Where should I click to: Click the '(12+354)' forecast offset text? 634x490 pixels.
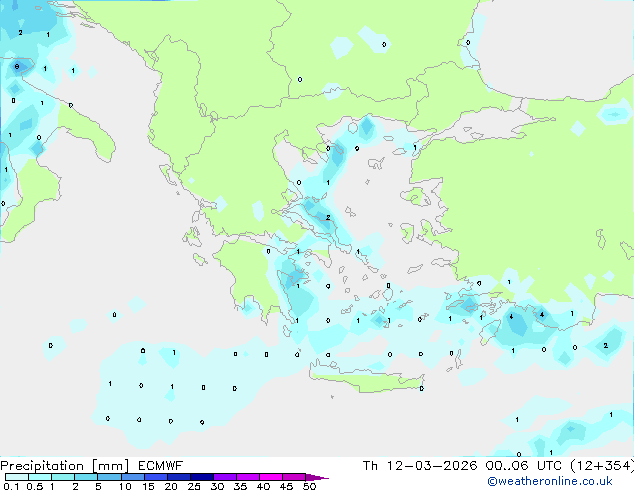tap(602, 466)
